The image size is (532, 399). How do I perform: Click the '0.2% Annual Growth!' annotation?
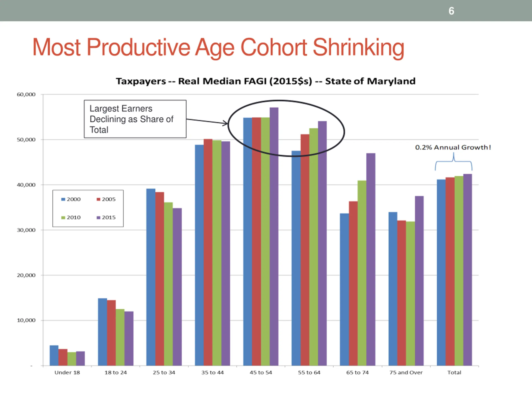coord(453,147)
